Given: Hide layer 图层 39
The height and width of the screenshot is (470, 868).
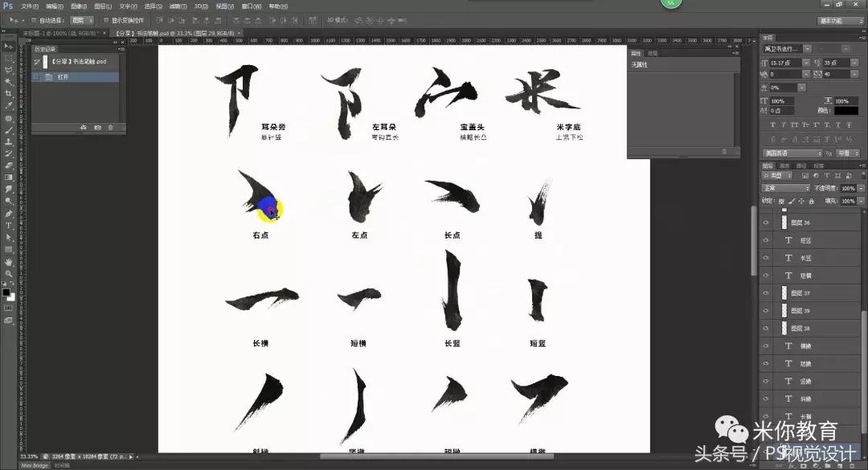Looking at the screenshot, I should [766, 311].
